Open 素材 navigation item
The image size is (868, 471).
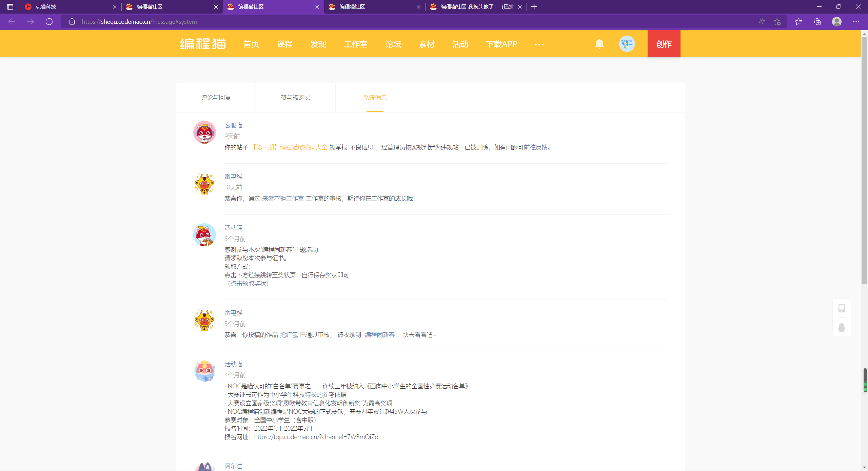pyautogui.click(x=427, y=44)
